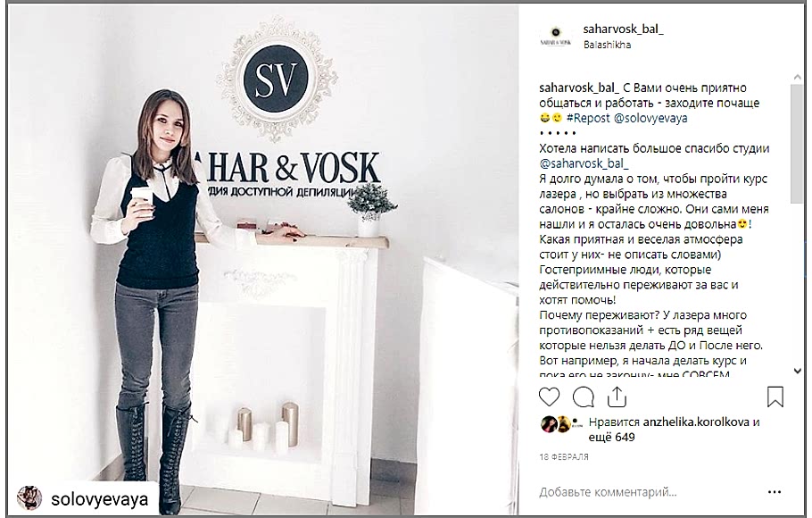Open the #Repost hashtag

click(588, 118)
